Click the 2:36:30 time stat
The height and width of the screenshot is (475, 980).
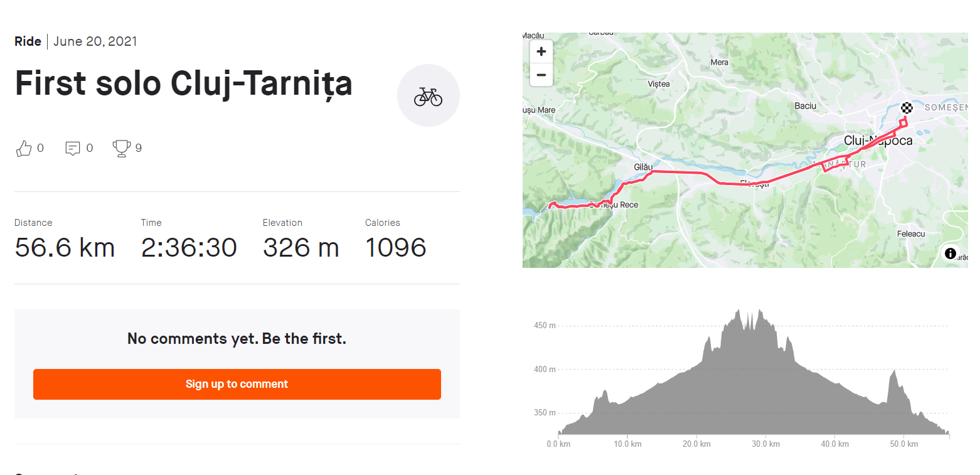click(x=189, y=248)
